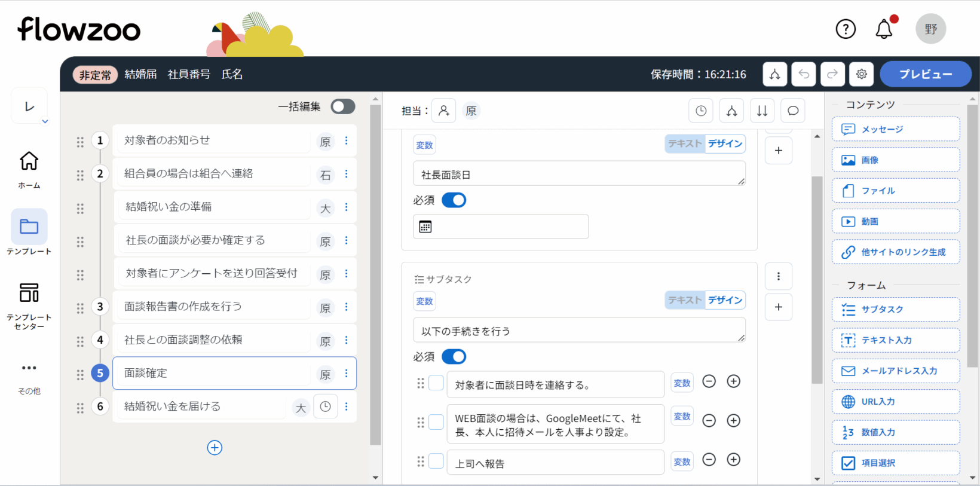Open options menu for 対象者のお知らせ step
The image size is (980, 486).
point(347,141)
